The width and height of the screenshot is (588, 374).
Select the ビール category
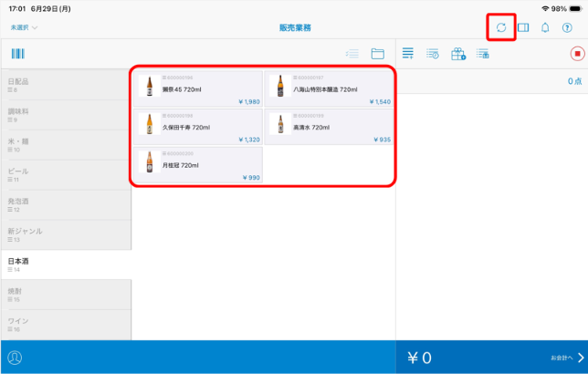[66, 175]
